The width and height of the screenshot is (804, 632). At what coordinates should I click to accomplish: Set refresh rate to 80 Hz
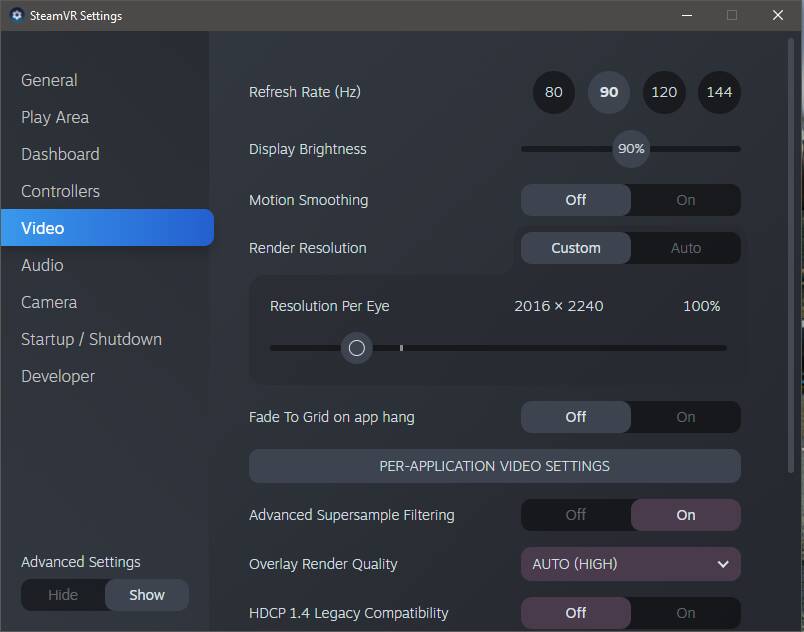[554, 92]
